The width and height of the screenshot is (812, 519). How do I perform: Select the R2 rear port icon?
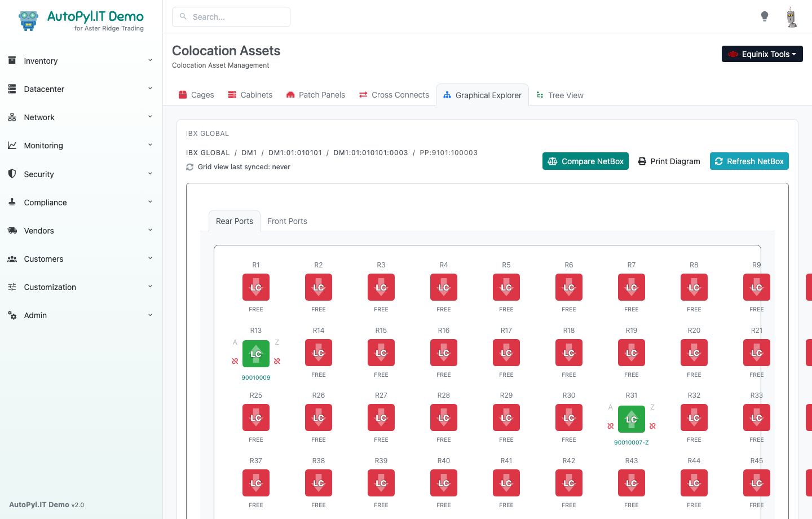(319, 287)
